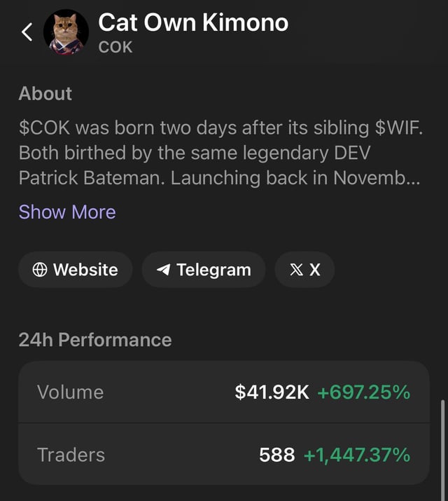The width and height of the screenshot is (448, 501).
Task: Select the About section heading
Action: tap(45, 93)
